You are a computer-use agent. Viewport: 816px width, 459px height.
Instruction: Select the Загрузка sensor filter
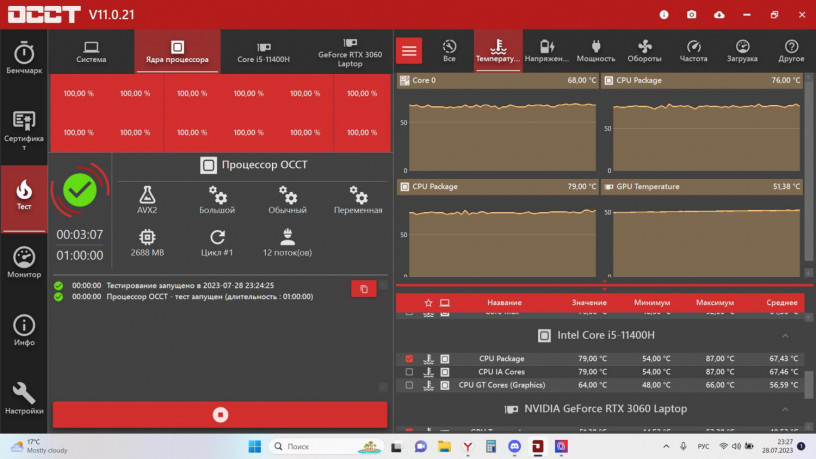click(x=742, y=50)
